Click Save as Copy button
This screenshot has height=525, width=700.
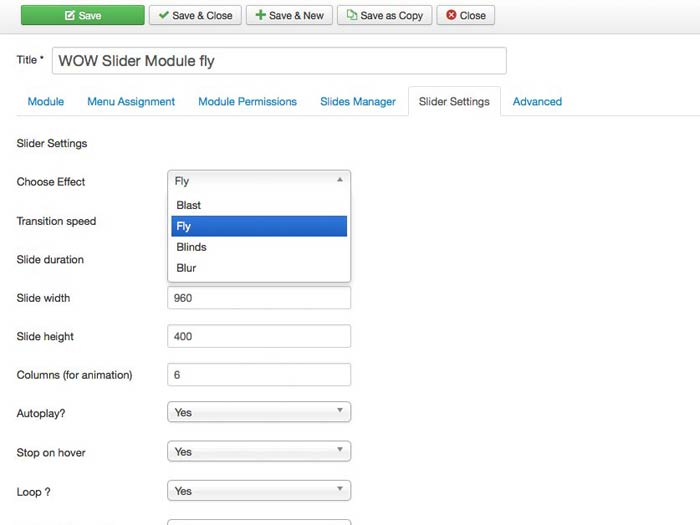384,15
